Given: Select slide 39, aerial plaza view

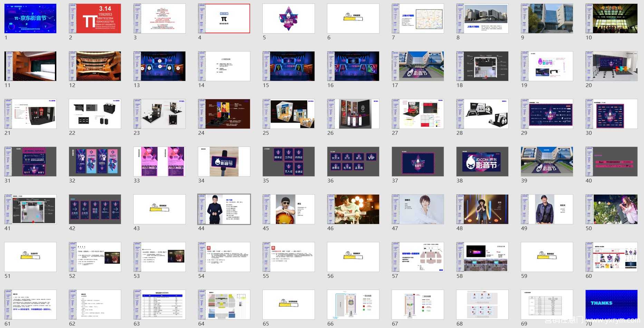Looking at the screenshot, I should [x=547, y=162].
